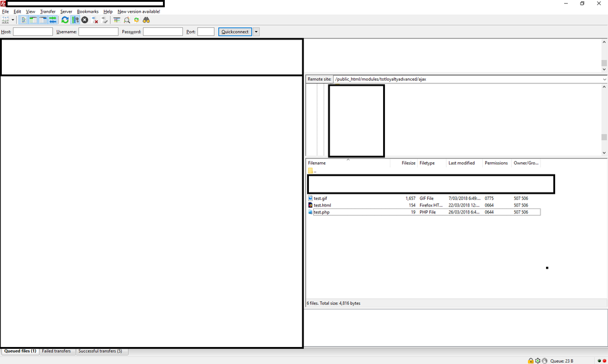
Task: Click the message log scrollbar down arrow
Action: click(x=604, y=69)
